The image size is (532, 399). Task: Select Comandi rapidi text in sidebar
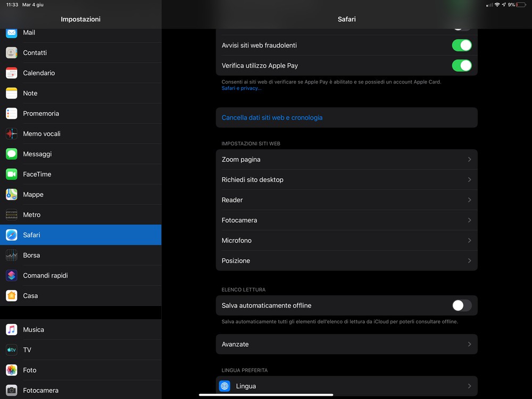pyautogui.click(x=45, y=276)
